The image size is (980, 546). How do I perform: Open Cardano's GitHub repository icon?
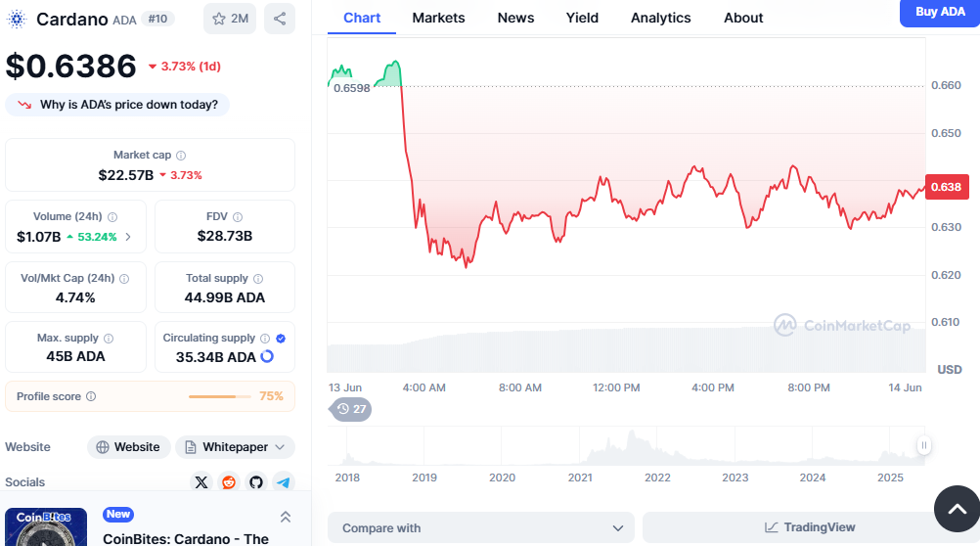tap(256, 481)
